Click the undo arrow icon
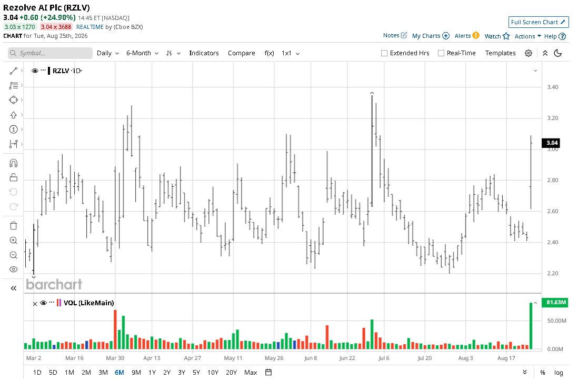Viewport: 588px width, 390px height. click(x=14, y=192)
